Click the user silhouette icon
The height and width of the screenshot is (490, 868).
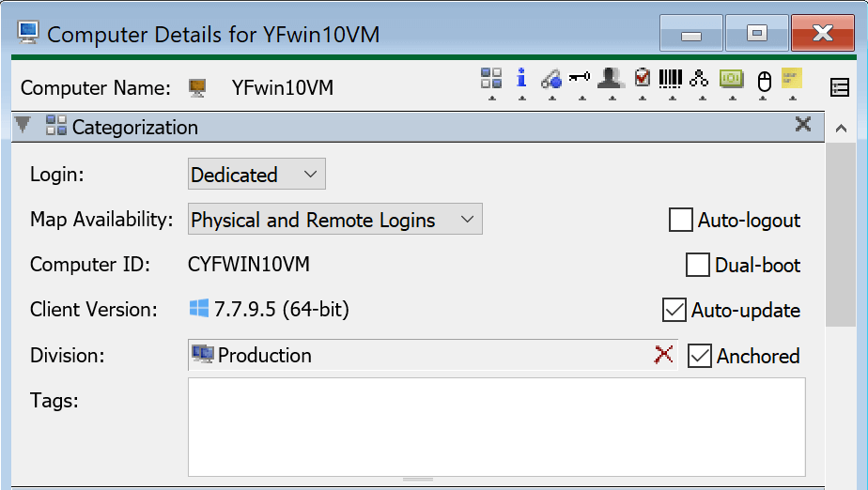click(x=612, y=78)
